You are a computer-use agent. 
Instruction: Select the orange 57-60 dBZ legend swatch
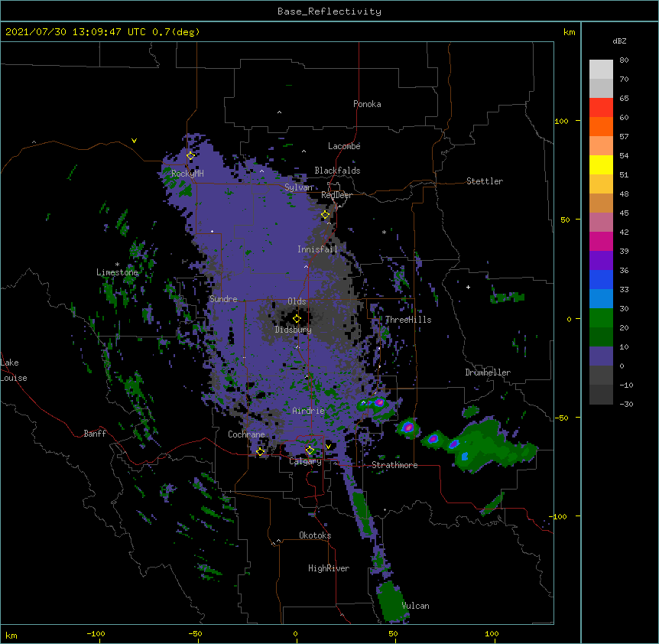[x=601, y=126]
